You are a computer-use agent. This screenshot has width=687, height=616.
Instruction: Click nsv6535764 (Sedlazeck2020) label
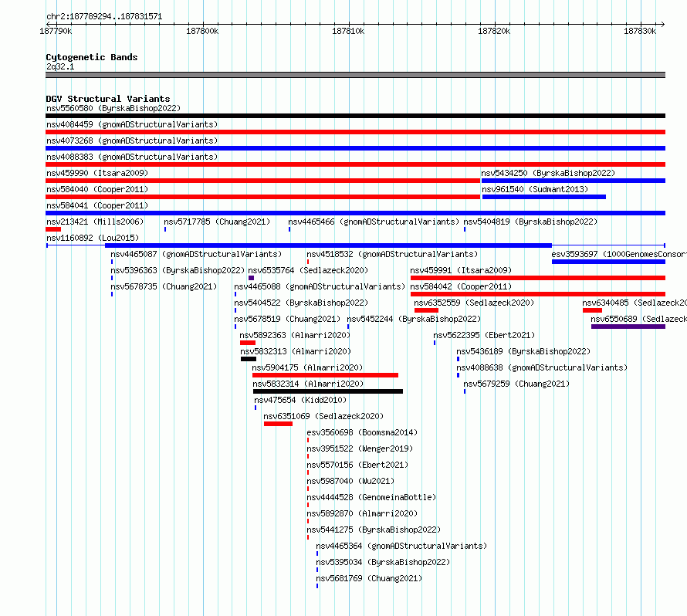(308, 270)
